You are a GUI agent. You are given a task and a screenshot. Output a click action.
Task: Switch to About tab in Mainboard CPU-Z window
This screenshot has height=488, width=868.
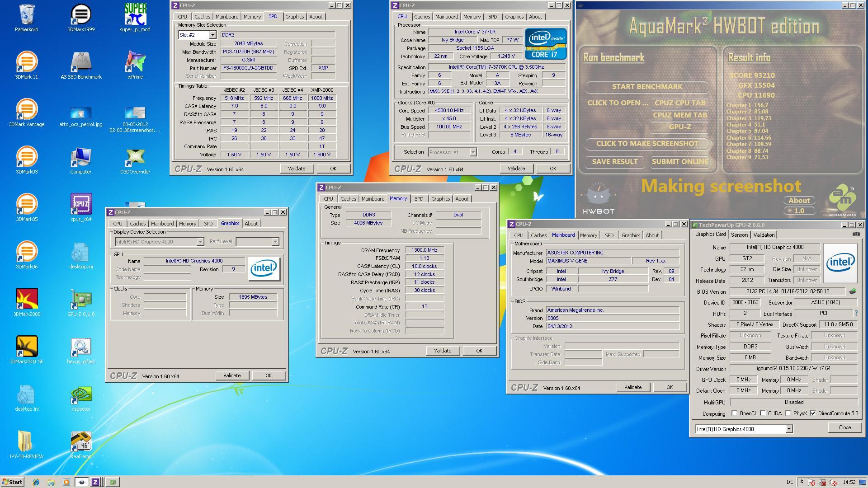[652, 235]
